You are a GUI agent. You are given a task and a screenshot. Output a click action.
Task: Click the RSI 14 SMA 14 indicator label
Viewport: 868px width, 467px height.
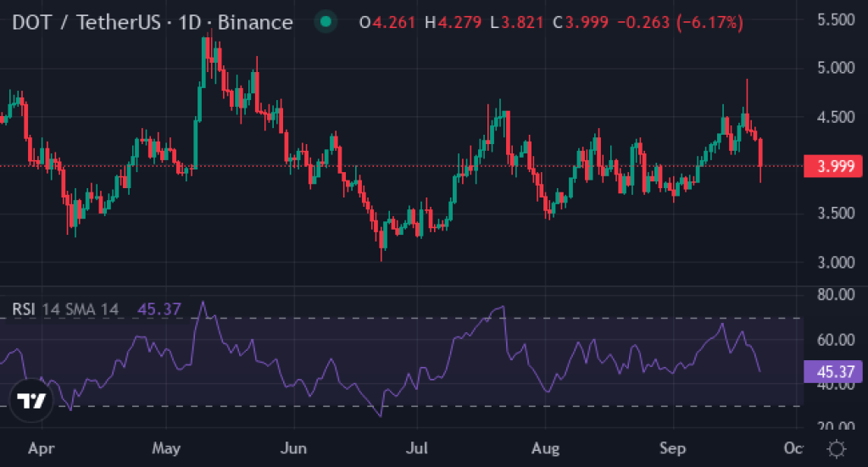coord(65,309)
